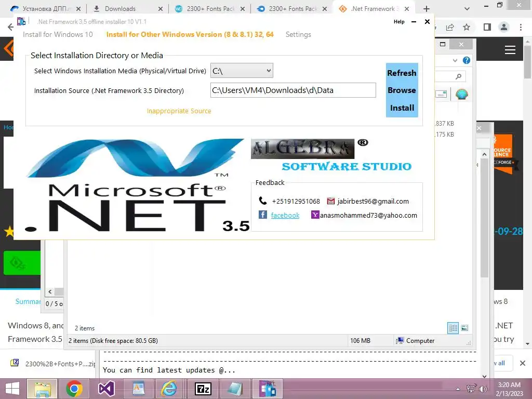Click jabirbest96@gmail.com email text
The width and height of the screenshot is (532, 399).
[373, 201]
